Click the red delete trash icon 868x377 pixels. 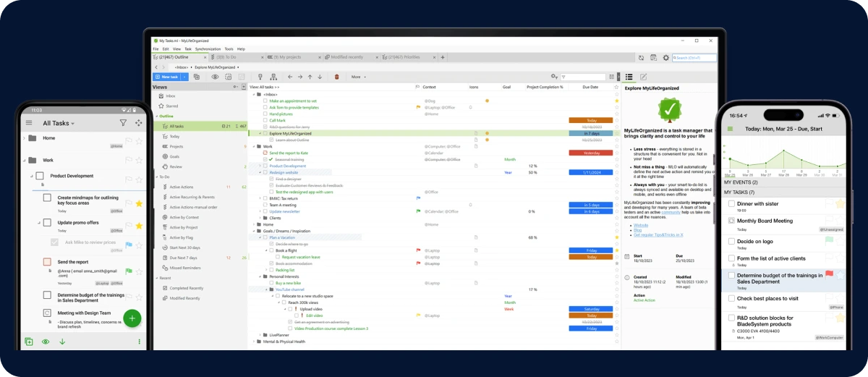pos(336,77)
